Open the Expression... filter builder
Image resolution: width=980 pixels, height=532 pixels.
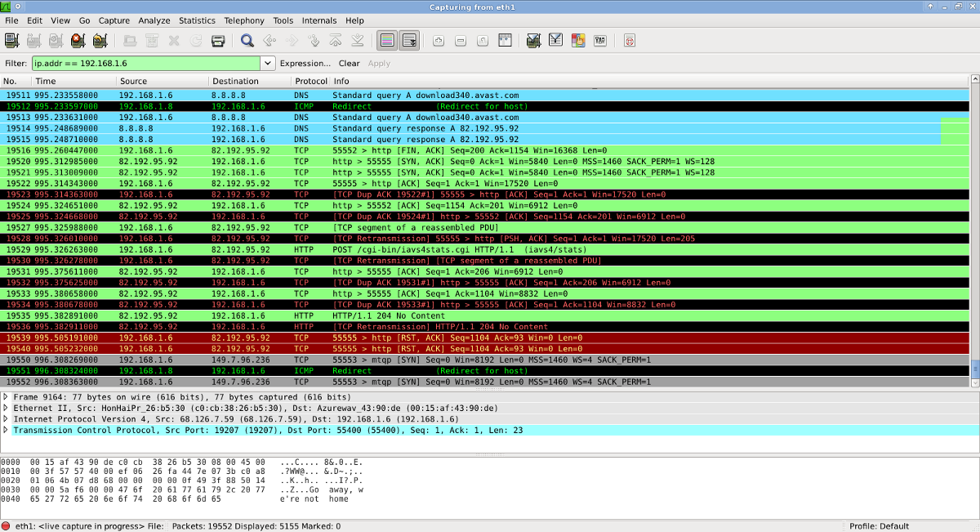tap(305, 63)
